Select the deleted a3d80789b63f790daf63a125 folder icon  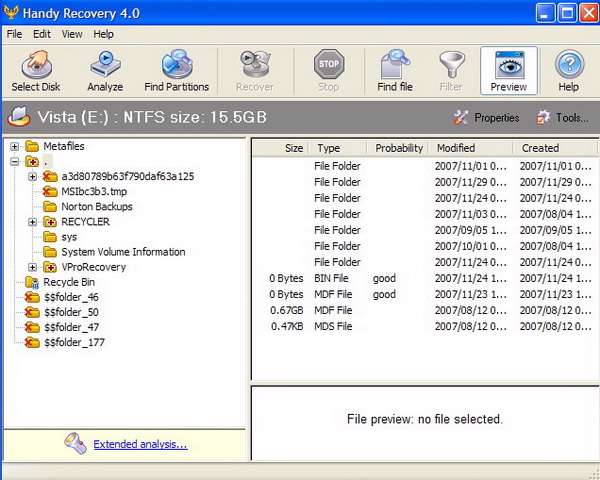[50, 176]
